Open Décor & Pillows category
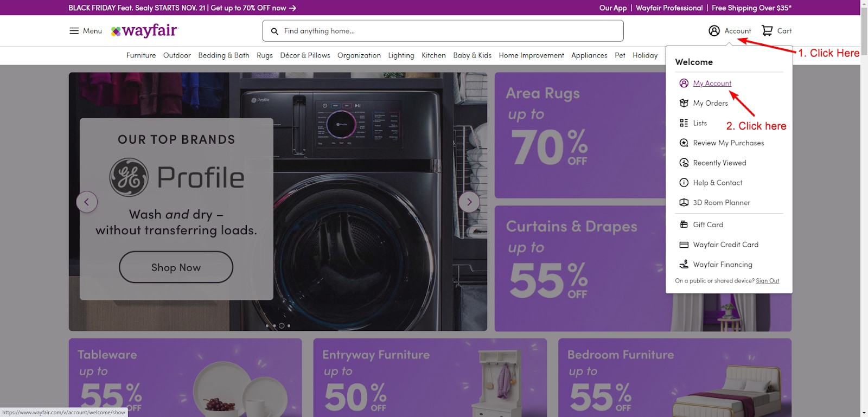Viewport: 868px width, 417px height. pos(305,55)
